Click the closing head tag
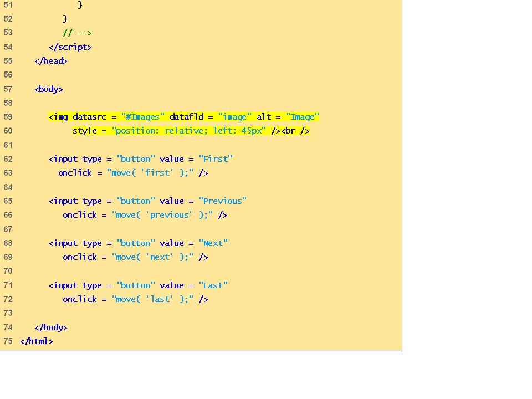Screen dimensions: 532x399 click(x=51, y=61)
